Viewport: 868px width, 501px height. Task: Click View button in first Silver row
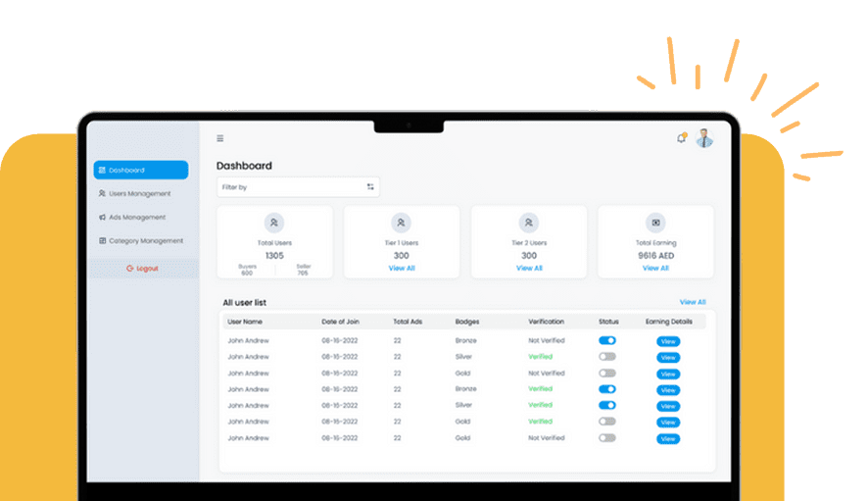668,358
